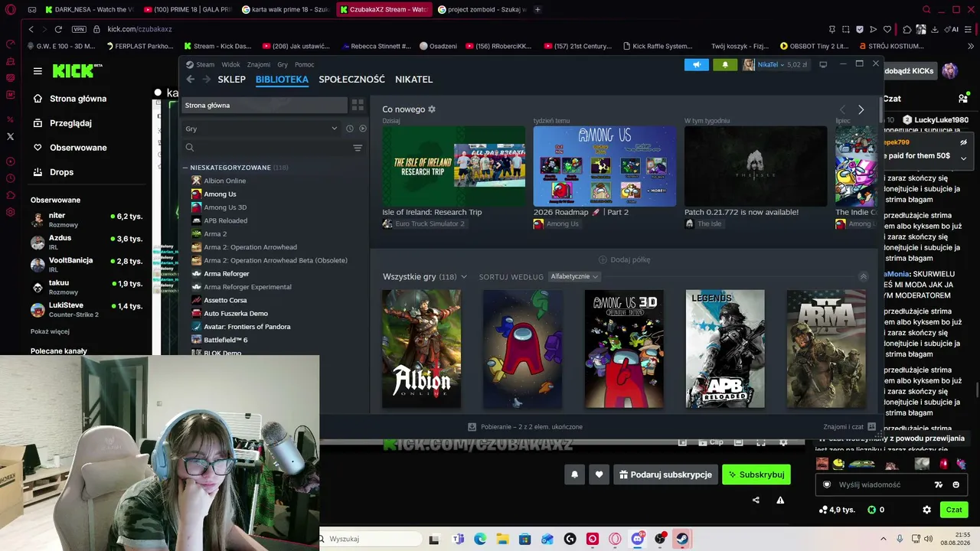The image size is (980, 551).
Task: Open Steam announcements megaphone button
Action: [697, 64]
